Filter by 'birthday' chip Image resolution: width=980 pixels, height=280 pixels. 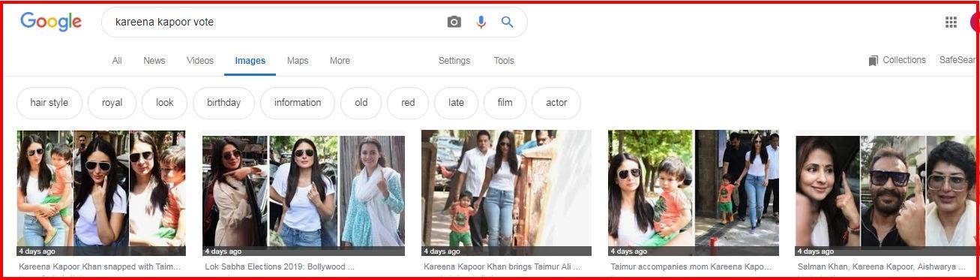[224, 103]
